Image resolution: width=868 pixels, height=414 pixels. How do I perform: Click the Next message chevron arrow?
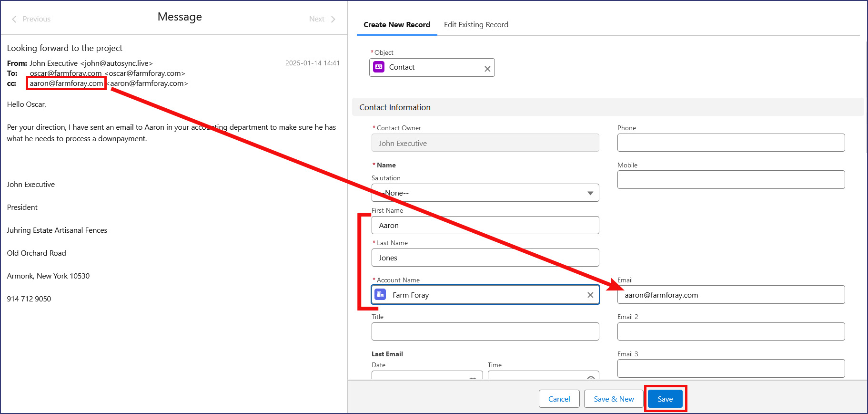point(333,19)
